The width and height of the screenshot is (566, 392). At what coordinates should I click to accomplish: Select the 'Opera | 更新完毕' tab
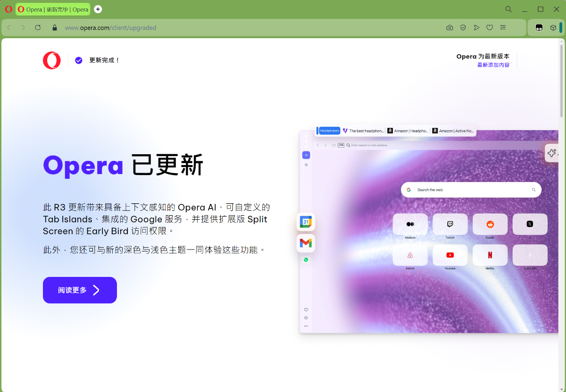53,9
